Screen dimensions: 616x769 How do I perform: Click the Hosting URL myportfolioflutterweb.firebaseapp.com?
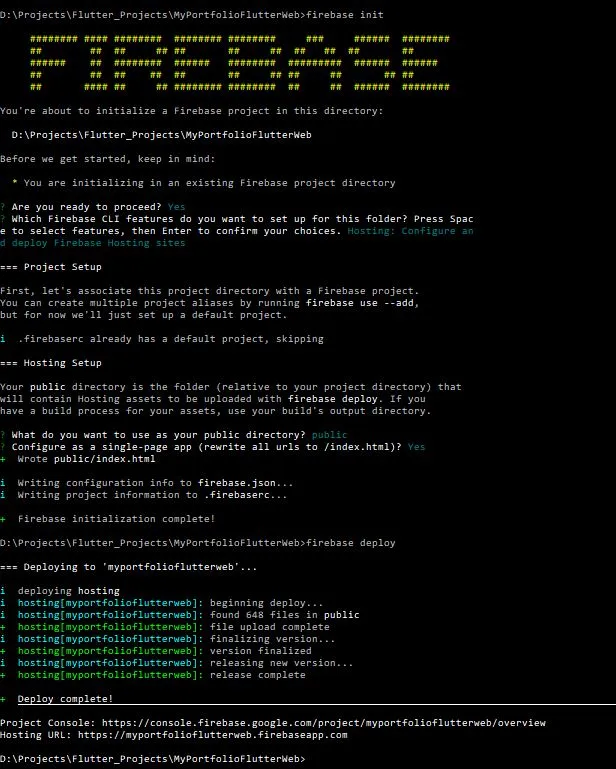click(x=212, y=735)
